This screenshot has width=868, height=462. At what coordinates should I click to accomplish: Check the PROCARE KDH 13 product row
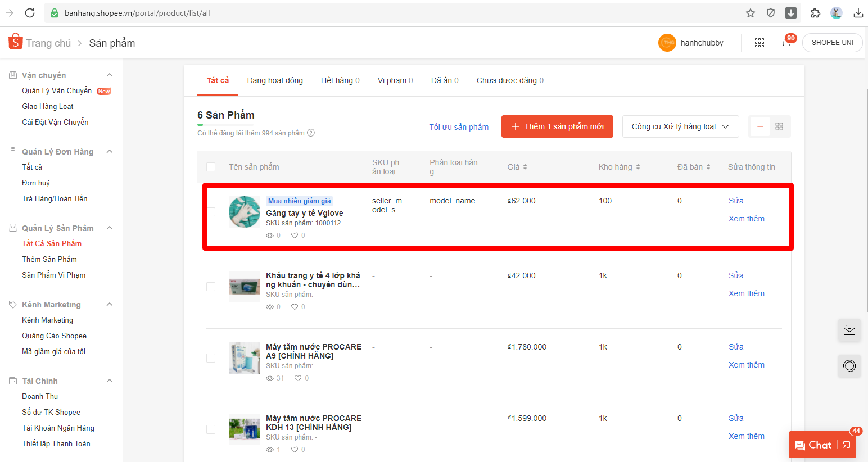pos(211,429)
